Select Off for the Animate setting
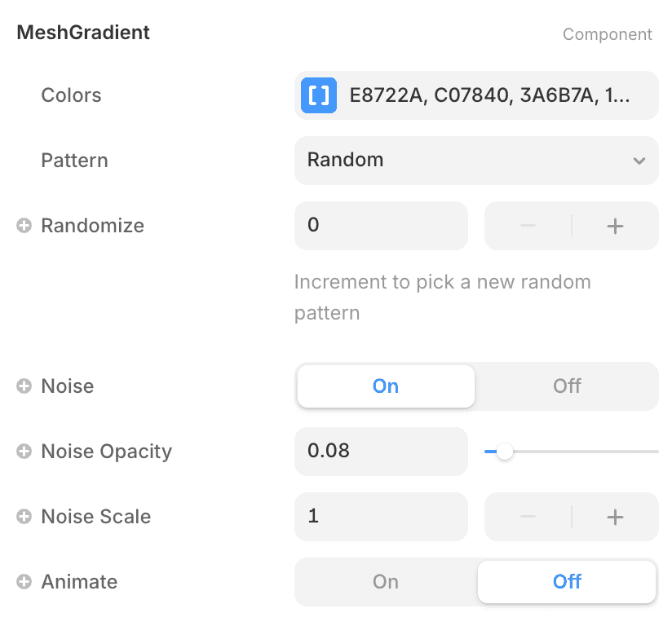The height and width of the screenshot is (626, 672). click(x=567, y=582)
